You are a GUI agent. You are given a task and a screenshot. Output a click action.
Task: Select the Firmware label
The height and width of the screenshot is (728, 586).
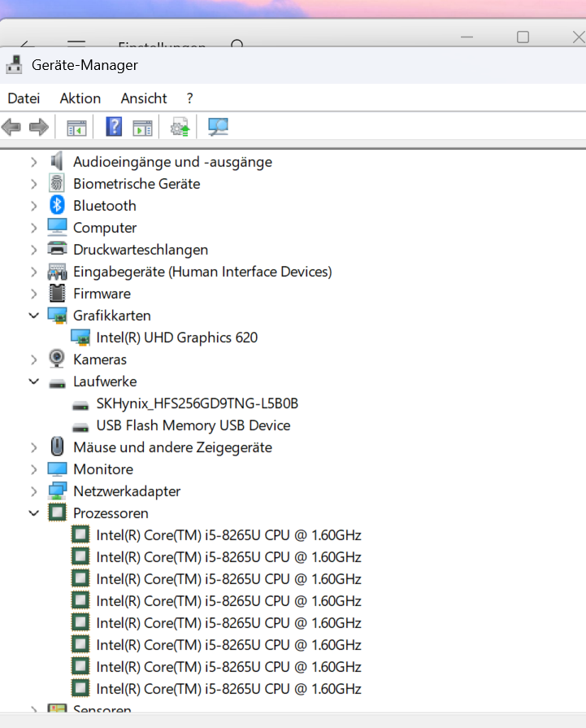click(102, 294)
